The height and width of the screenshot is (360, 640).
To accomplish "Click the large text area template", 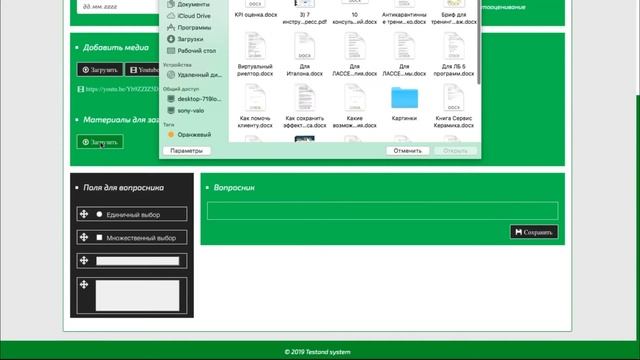I will [138, 296].
